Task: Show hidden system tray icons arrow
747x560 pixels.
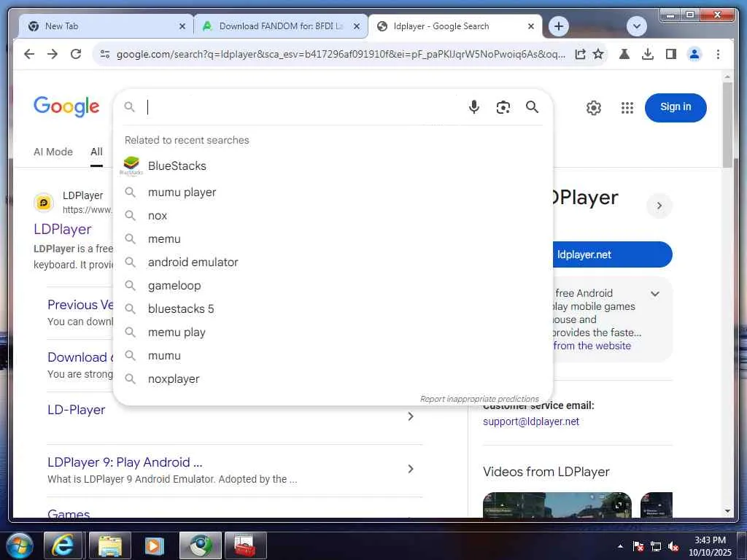Action: (x=620, y=546)
